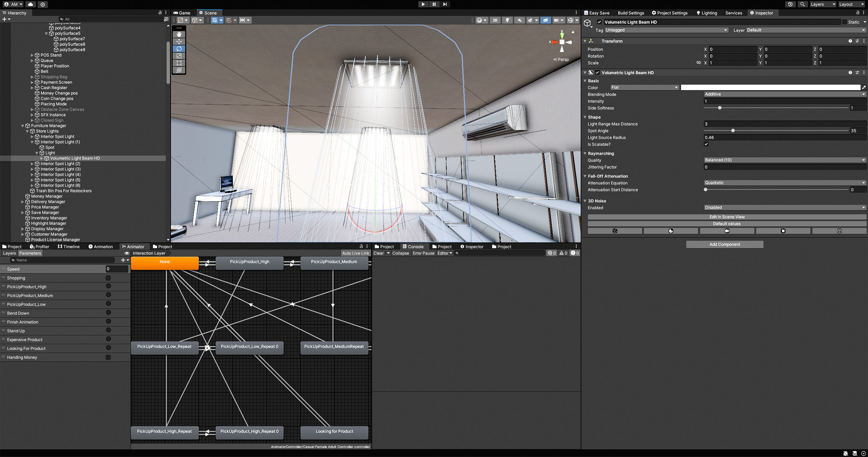
Task: Click the grid snapping increment icon
Action: [x=229, y=20]
